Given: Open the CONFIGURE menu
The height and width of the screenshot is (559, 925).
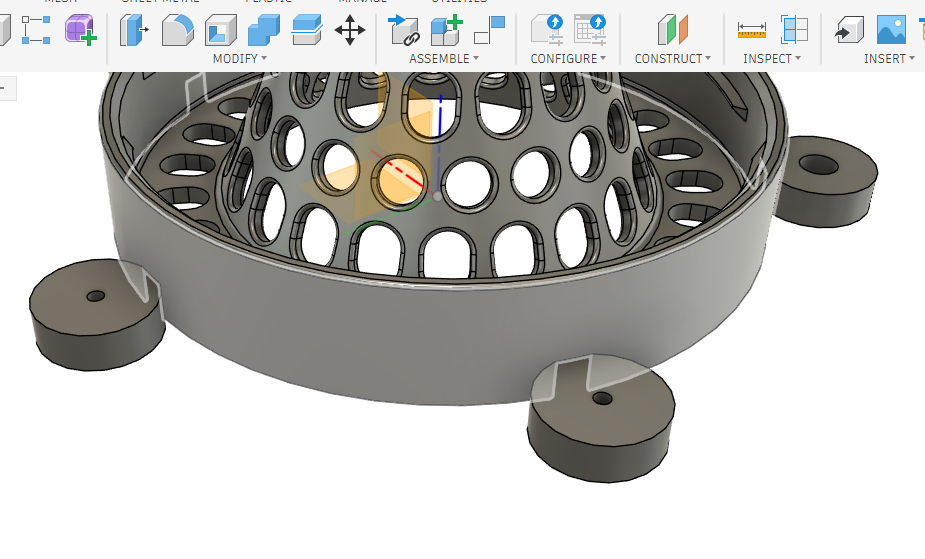Looking at the screenshot, I should point(568,59).
